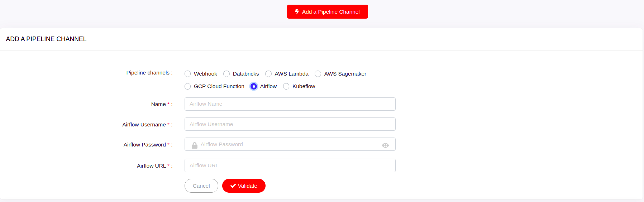
Task: Click the "ADD A PIPELINE CHANNEL" heading
Action: (46, 39)
